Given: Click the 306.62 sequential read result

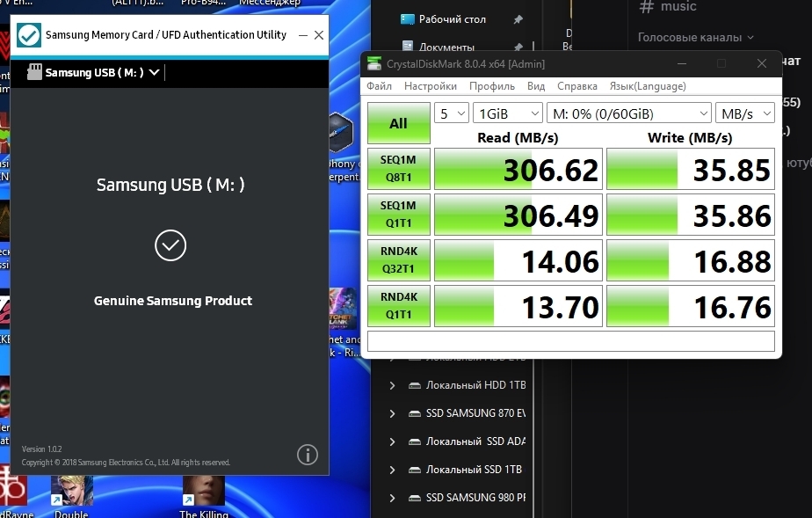Looking at the screenshot, I should [x=518, y=169].
